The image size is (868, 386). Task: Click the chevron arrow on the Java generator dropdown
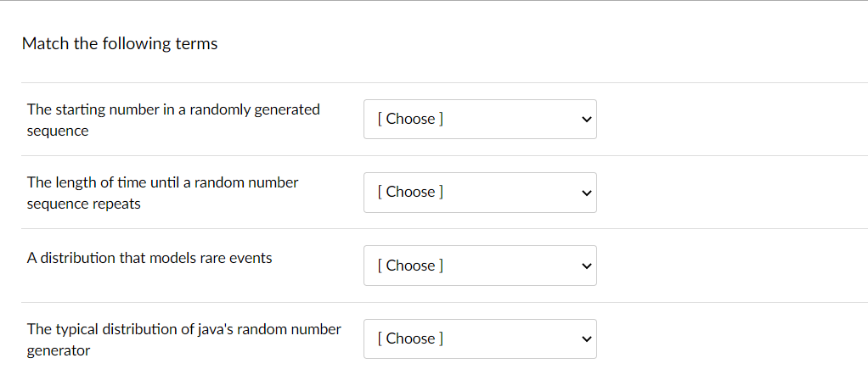pyautogui.click(x=584, y=339)
